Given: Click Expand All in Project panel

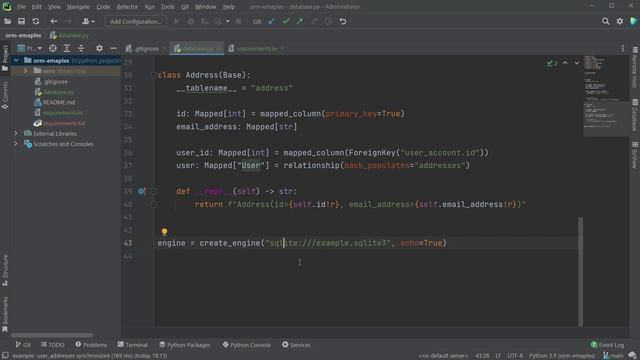Looking at the screenshot, I should [67, 48].
